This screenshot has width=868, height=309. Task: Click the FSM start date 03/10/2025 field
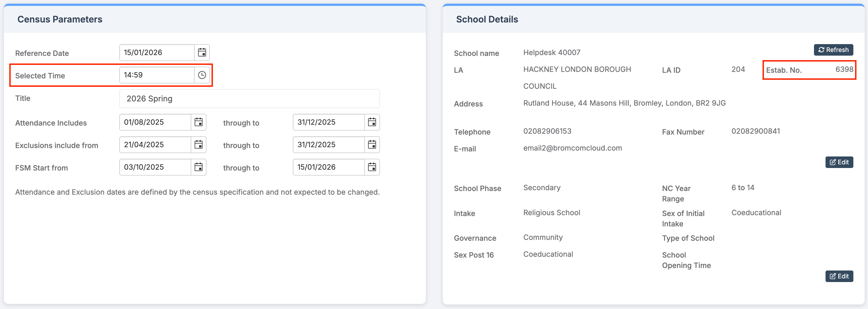[155, 167]
